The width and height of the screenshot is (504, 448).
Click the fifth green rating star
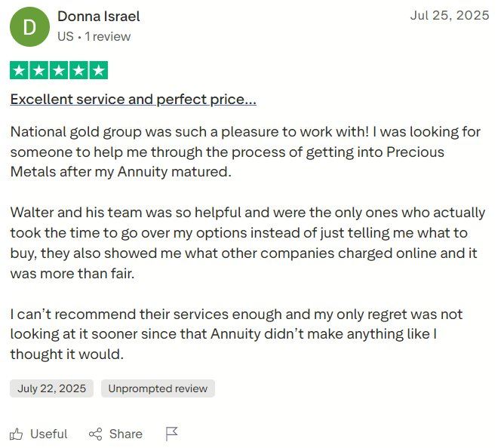click(98, 70)
